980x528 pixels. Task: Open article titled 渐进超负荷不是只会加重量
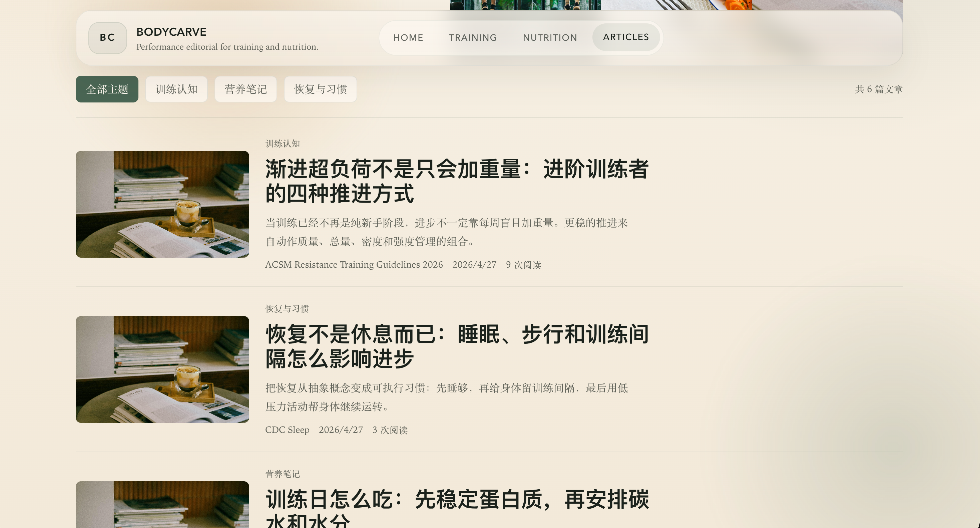(457, 181)
